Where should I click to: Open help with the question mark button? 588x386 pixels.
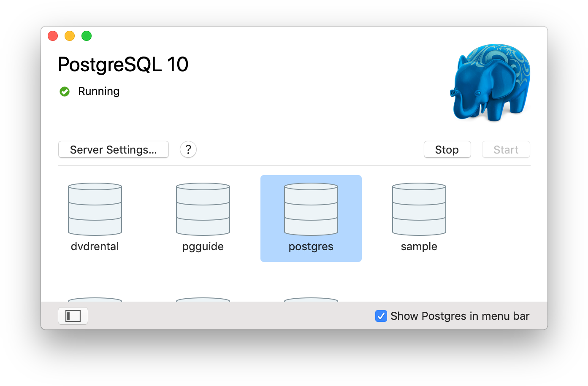(188, 149)
